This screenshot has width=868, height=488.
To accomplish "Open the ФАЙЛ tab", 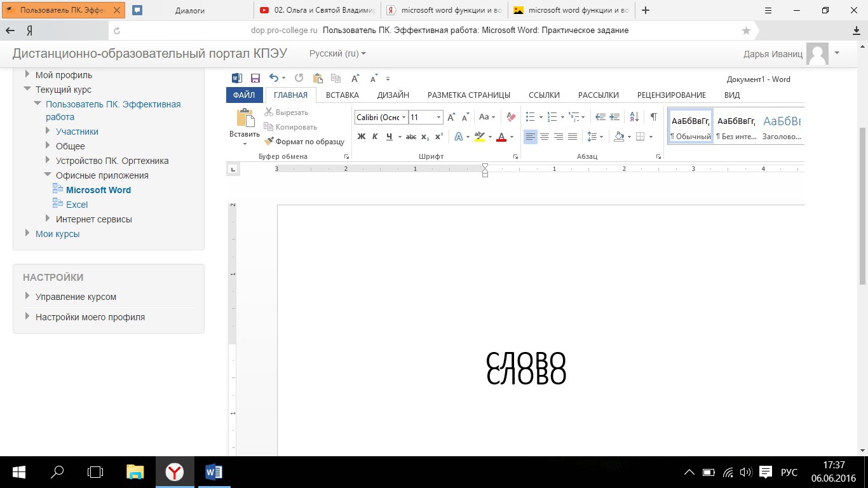I will tap(244, 95).
